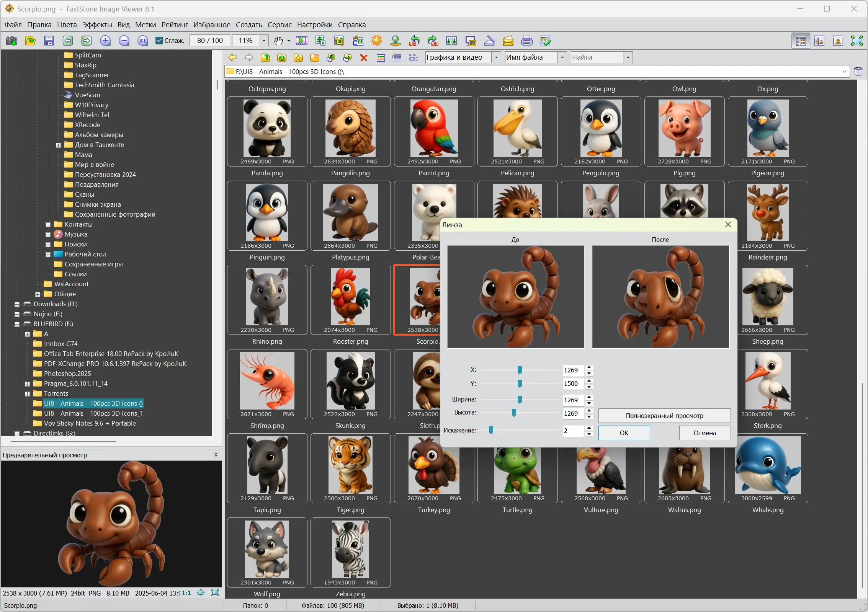Click the acquire from camera icon

11,41
